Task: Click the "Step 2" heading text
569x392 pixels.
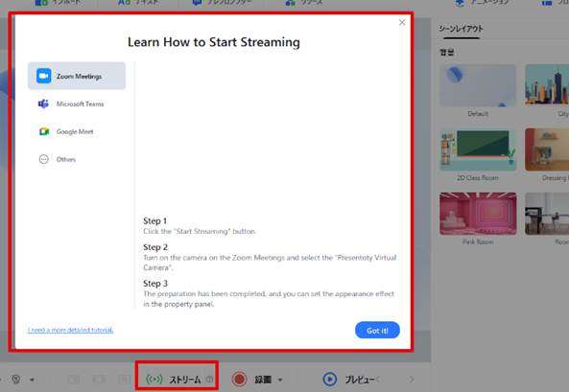Action: (155, 247)
